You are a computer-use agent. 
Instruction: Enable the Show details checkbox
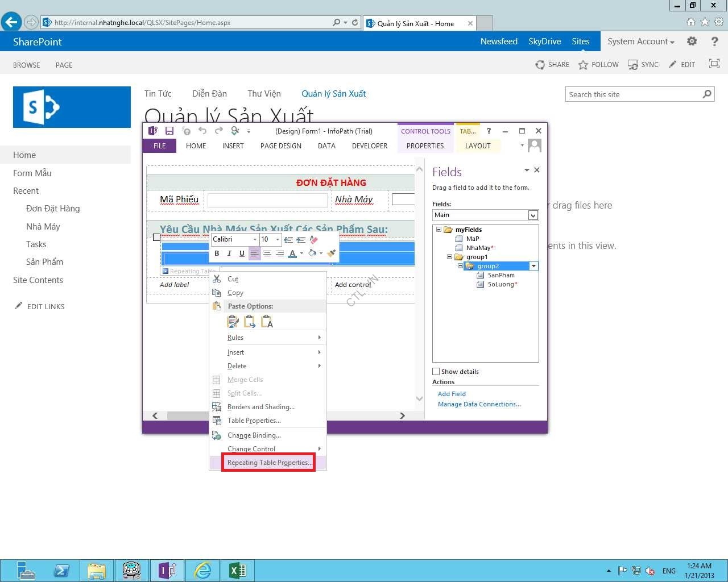[x=436, y=372]
